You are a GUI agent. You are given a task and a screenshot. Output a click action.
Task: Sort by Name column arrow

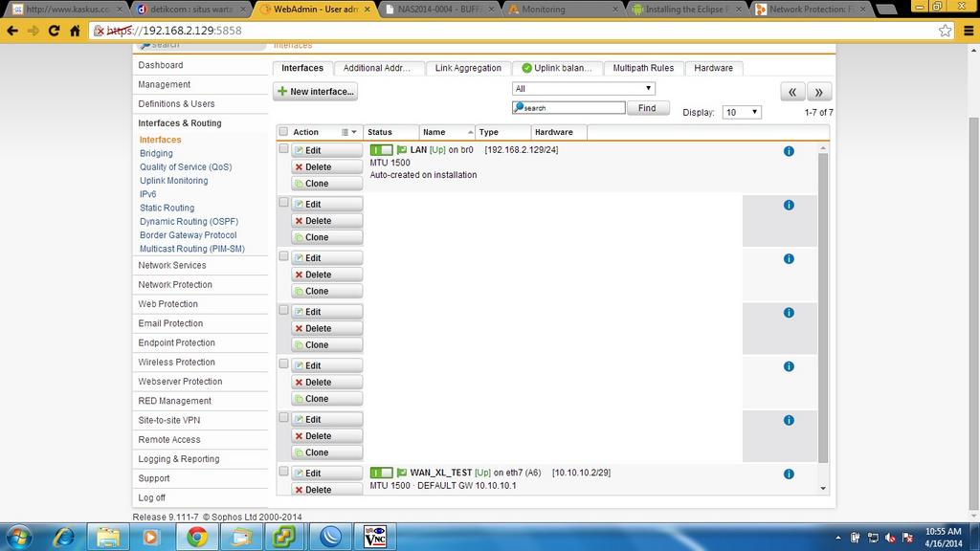[x=470, y=132]
